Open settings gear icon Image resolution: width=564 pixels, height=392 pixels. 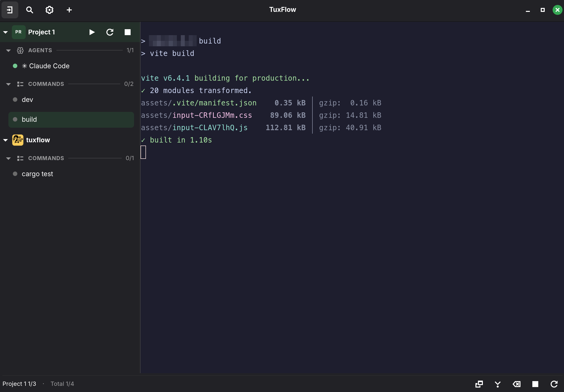click(x=49, y=10)
